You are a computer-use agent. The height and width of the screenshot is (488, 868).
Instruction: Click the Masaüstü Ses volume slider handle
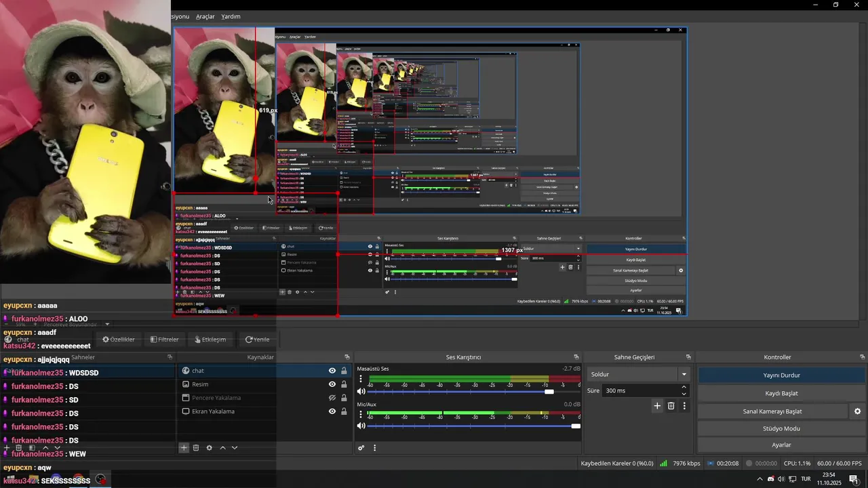click(x=549, y=392)
